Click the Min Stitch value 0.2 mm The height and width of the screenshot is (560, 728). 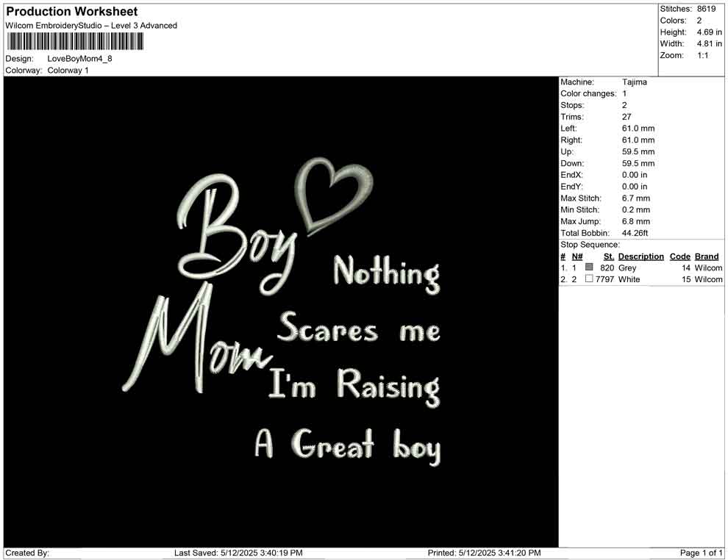635,209
